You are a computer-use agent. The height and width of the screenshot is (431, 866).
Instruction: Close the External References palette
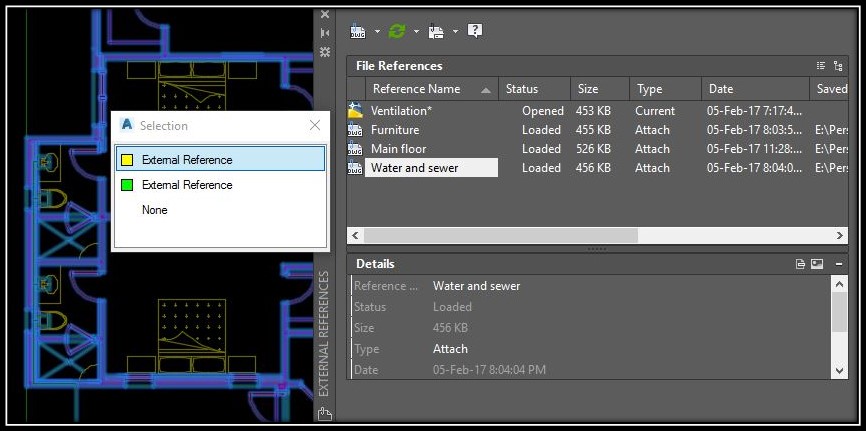coord(325,14)
